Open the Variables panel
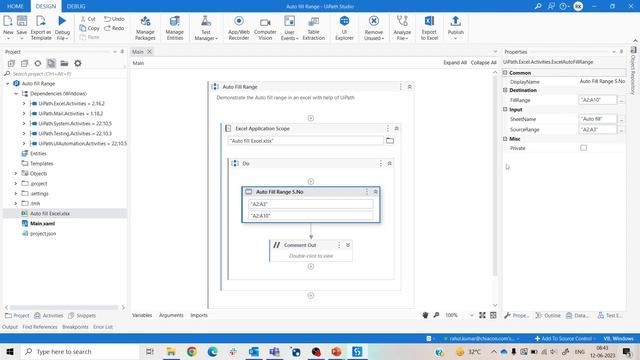640x360 pixels. [142, 315]
